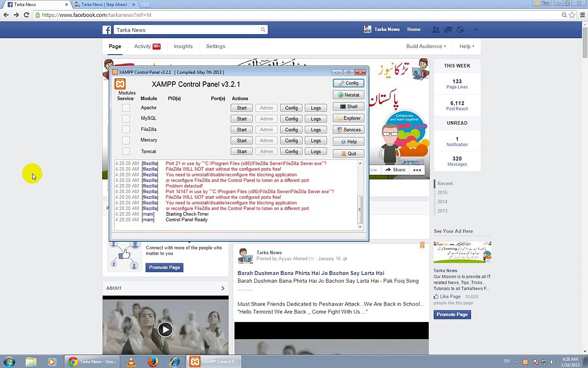Switch to the Activity tab
Screen dimensions: 588x368
pos(148,46)
